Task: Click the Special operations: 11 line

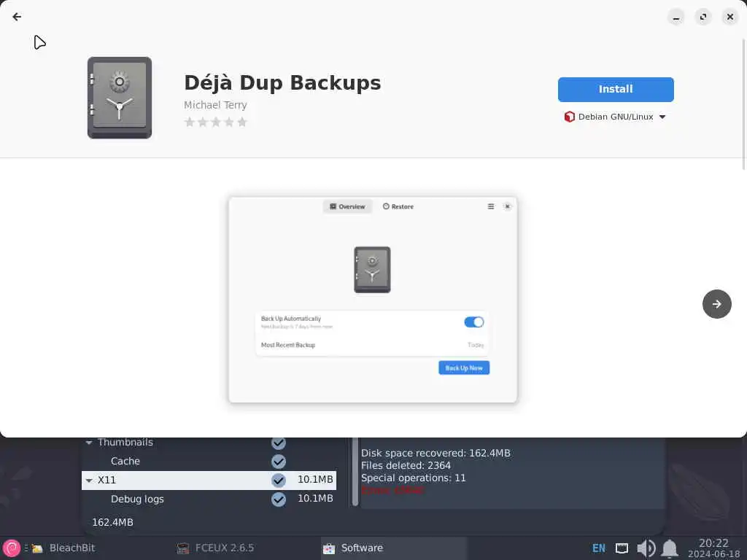Action: (413, 478)
